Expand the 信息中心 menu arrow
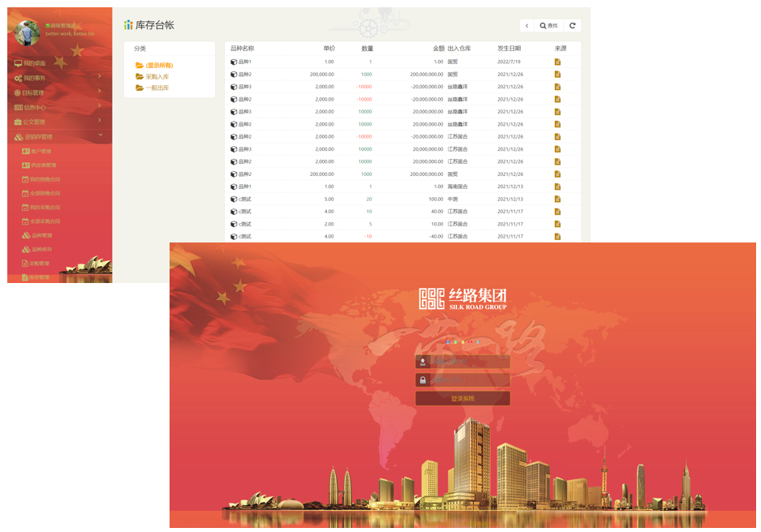Screen dimensions: 761x532 pyautogui.click(x=100, y=105)
